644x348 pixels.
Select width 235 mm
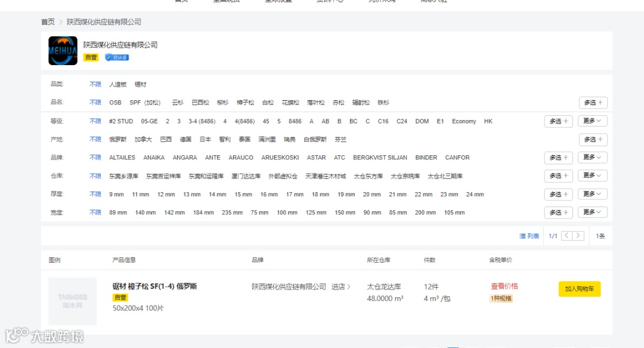coord(232,213)
